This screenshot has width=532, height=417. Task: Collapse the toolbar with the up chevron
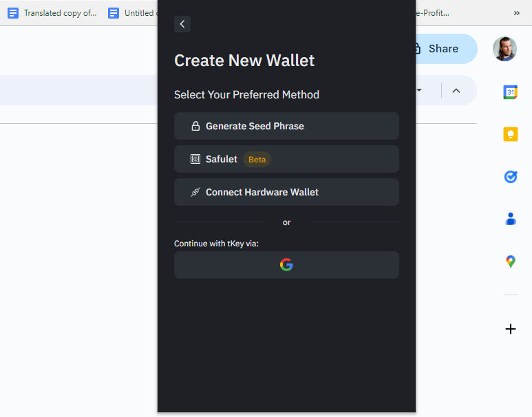tap(456, 91)
